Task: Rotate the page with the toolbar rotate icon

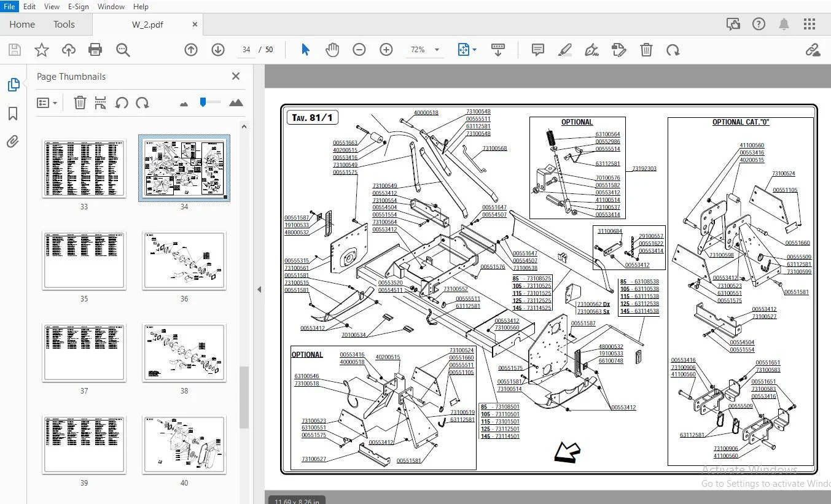Action: click(673, 50)
